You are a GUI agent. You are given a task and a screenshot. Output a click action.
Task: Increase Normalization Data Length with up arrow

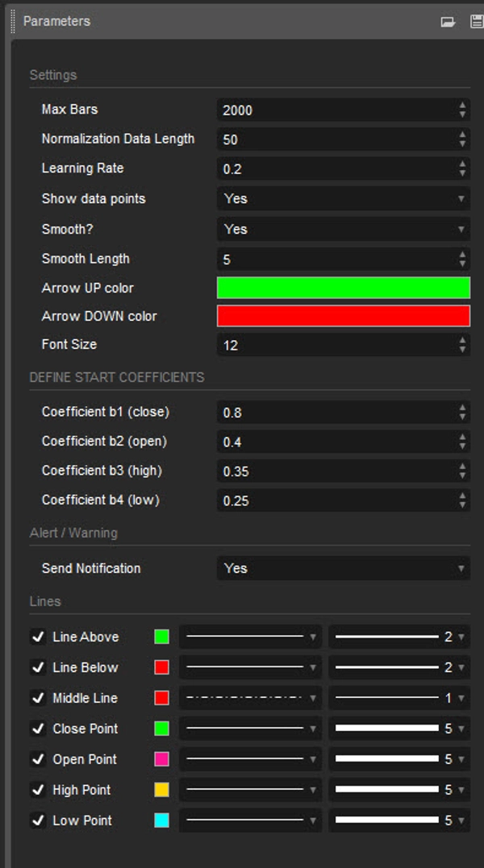[x=462, y=135]
